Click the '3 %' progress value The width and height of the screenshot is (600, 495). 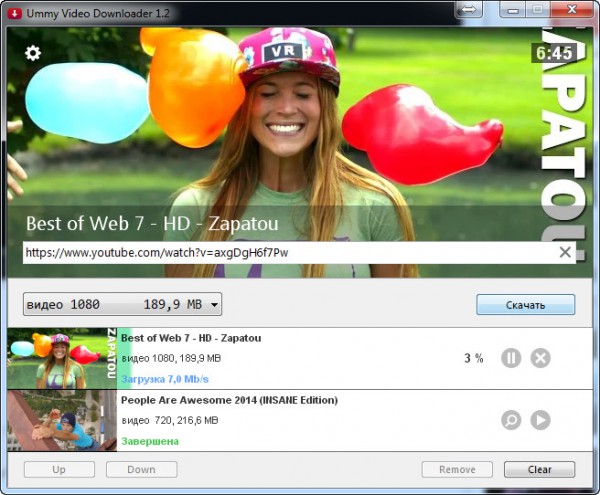click(474, 358)
